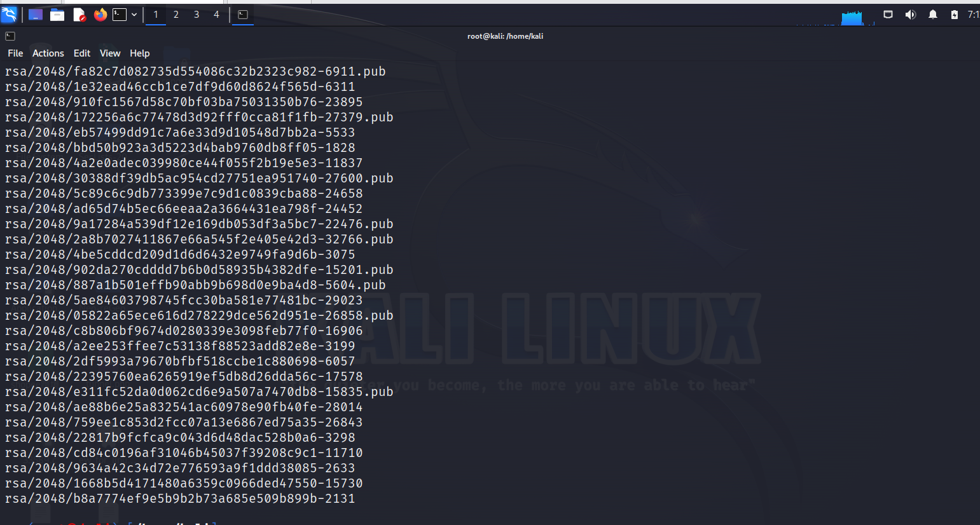
Task: Click the show desktop panel icon
Action: pyautogui.click(x=36, y=15)
